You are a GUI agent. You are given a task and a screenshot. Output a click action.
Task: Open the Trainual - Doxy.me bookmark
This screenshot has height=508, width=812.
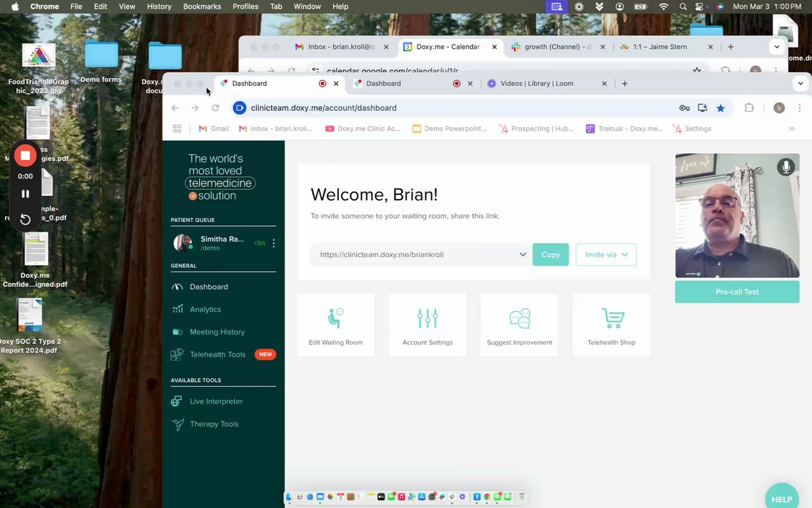pos(624,128)
